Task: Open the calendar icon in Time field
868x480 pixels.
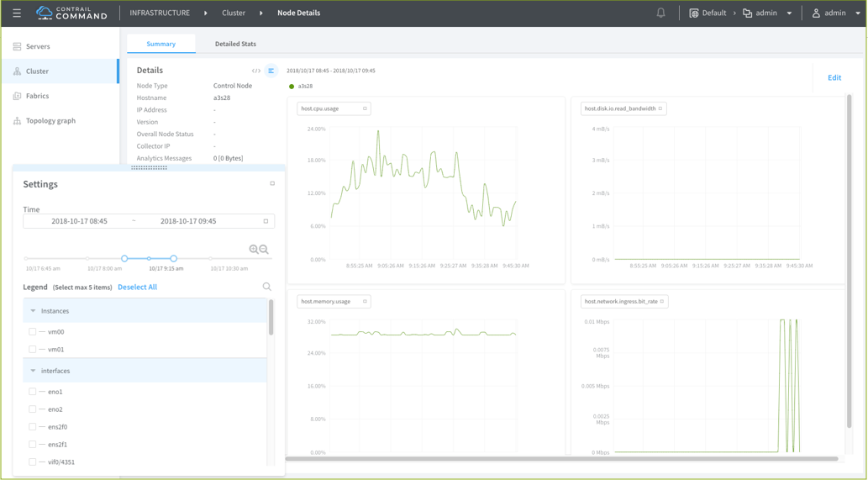Action: pyautogui.click(x=266, y=221)
